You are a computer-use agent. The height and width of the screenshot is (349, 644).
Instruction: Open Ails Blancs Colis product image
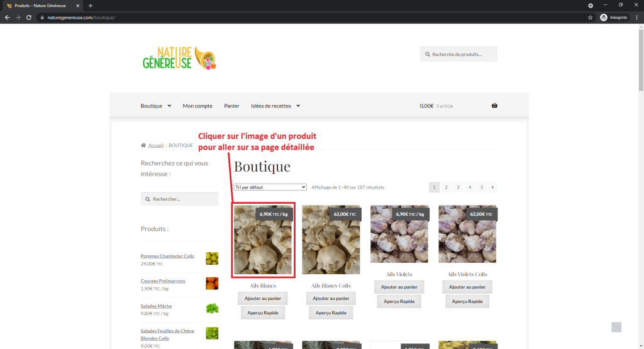(x=331, y=240)
